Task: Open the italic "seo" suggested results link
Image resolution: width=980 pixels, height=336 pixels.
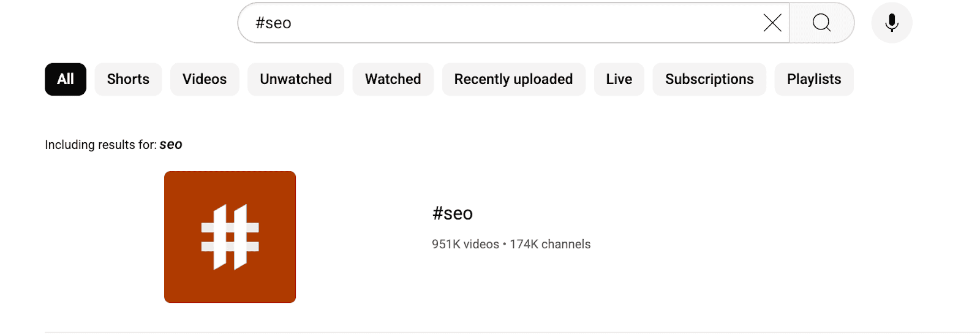Action: (x=171, y=145)
